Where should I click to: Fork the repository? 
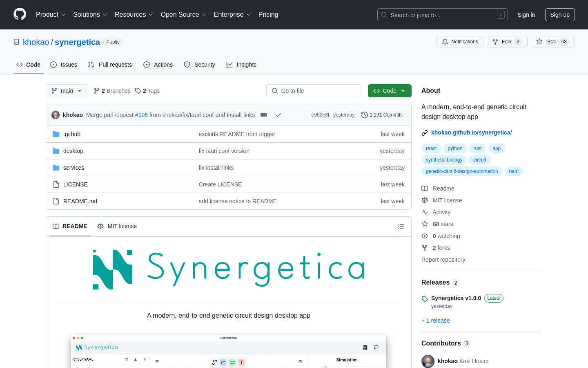coord(507,42)
